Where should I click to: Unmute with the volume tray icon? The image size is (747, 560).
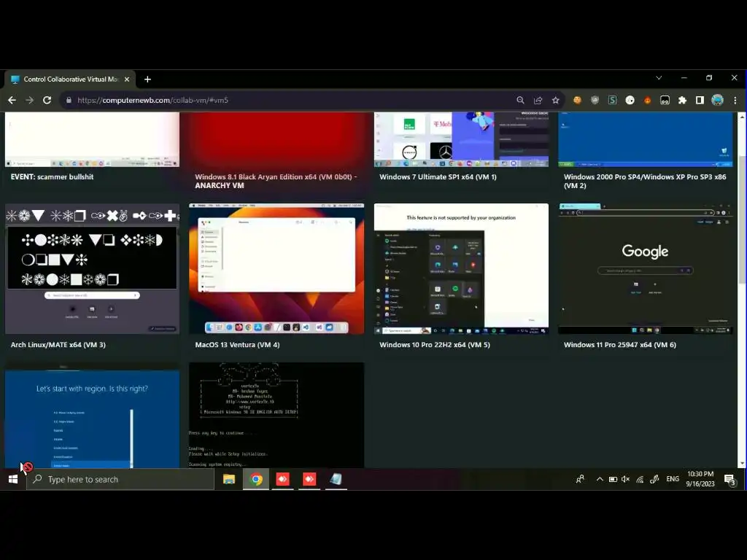coord(625,480)
